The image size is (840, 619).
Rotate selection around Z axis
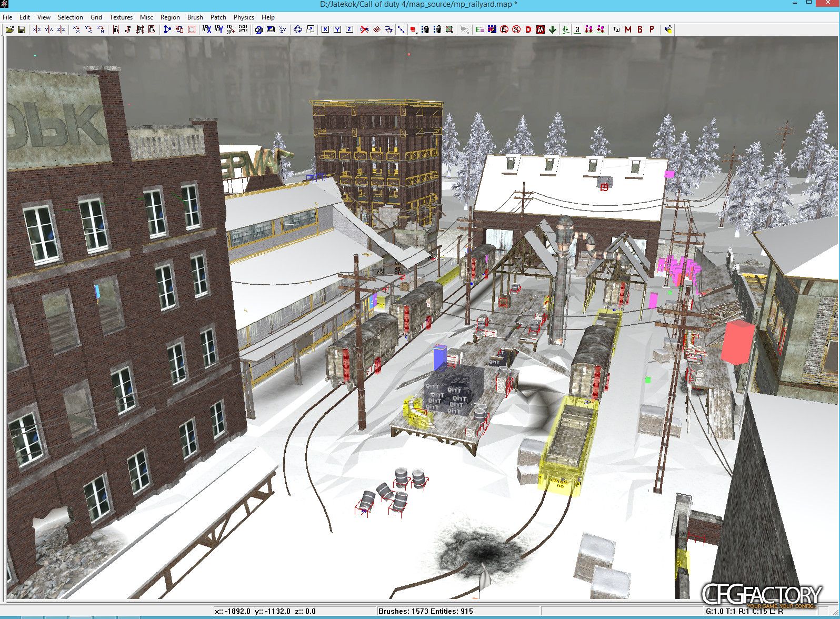coord(101,29)
